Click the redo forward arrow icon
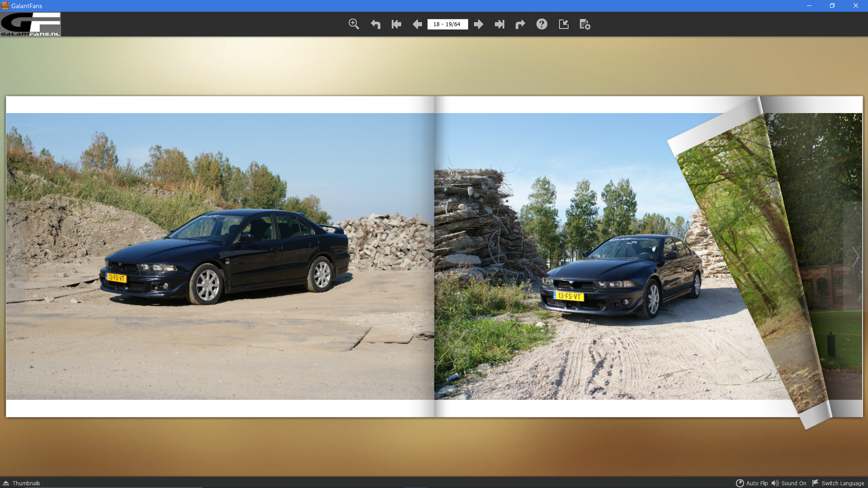Viewport: 868px width, 488px height. pyautogui.click(x=520, y=24)
